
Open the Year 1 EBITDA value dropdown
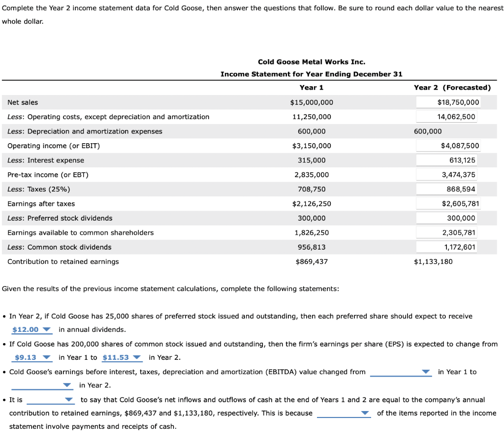(x=401, y=372)
